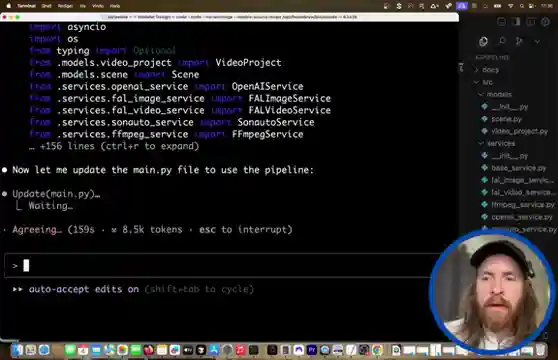
Task: Click the 'FFmpegService' import line
Action: 167,134
